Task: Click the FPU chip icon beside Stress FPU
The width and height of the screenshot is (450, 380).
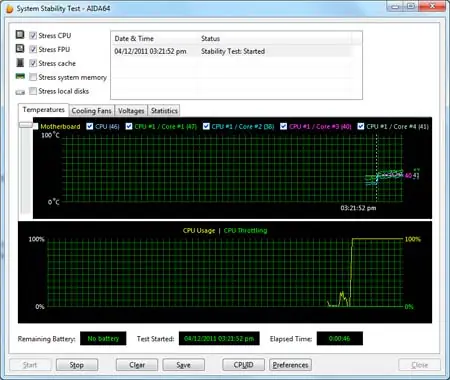Action: point(20,49)
